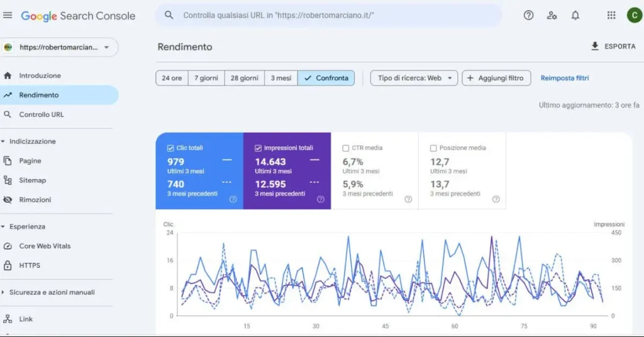Image resolution: width=644 pixels, height=337 pixels.
Task: Click the Aggiungi filtro button
Action: pos(496,78)
